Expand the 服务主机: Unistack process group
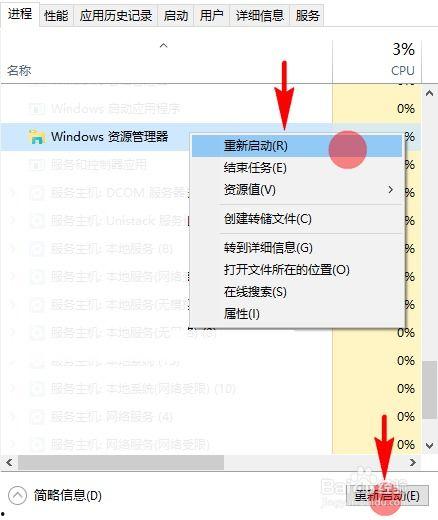The height and width of the screenshot is (520, 438). click(x=13, y=221)
